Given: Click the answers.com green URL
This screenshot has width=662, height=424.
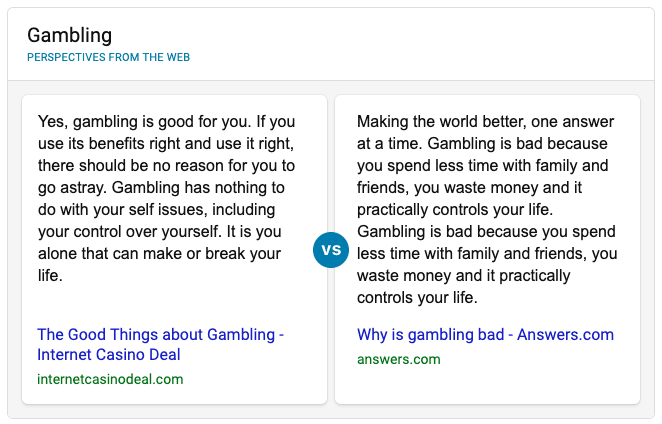Looking at the screenshot, I should (399, 359).
